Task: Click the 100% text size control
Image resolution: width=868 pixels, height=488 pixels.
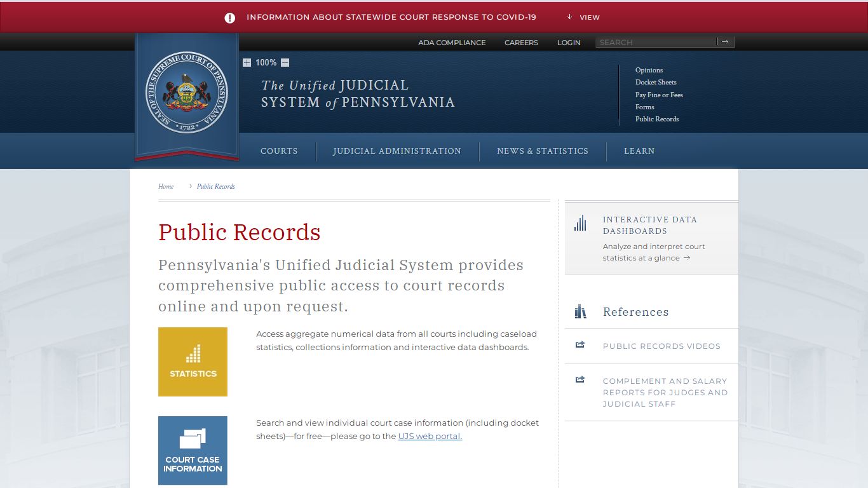Action: click(266, 62)
